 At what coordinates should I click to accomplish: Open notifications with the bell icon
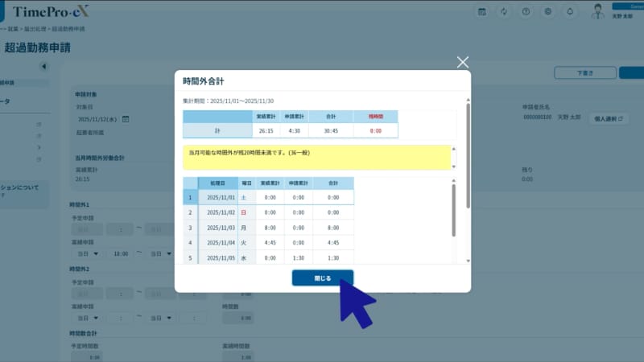570,12
